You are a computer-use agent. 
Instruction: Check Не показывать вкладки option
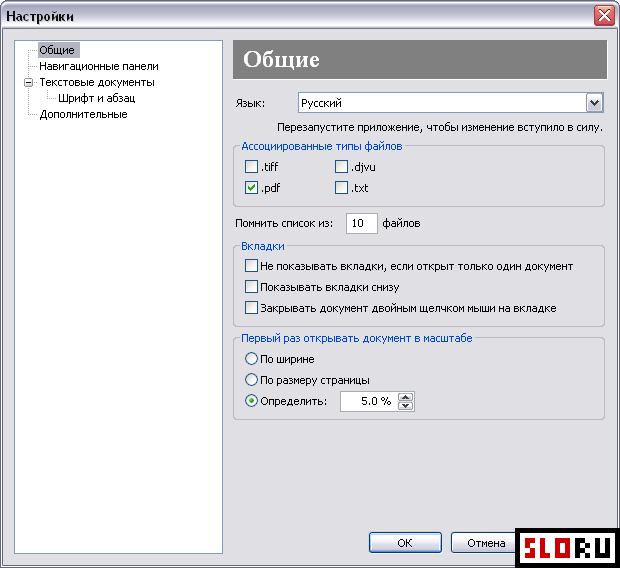(x=251, y=266)
